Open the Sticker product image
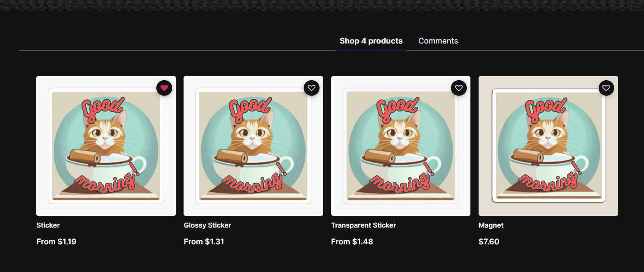This screenshot has width=644, height=272. coord(106,146)
